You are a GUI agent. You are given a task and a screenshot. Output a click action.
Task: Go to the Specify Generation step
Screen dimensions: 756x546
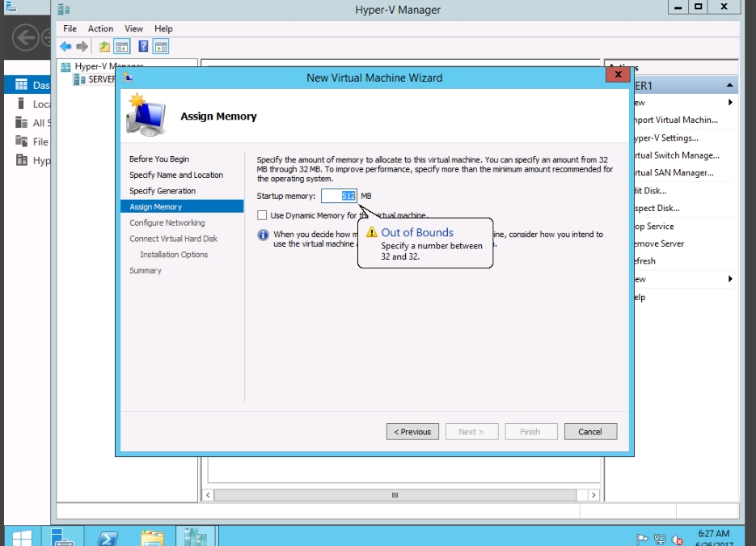coord(163,191)
